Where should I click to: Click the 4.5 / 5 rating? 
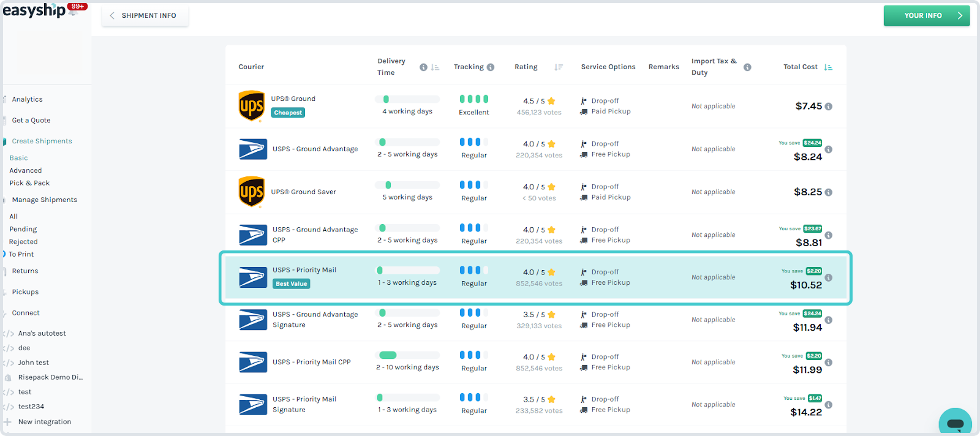[x=539, y=101]
